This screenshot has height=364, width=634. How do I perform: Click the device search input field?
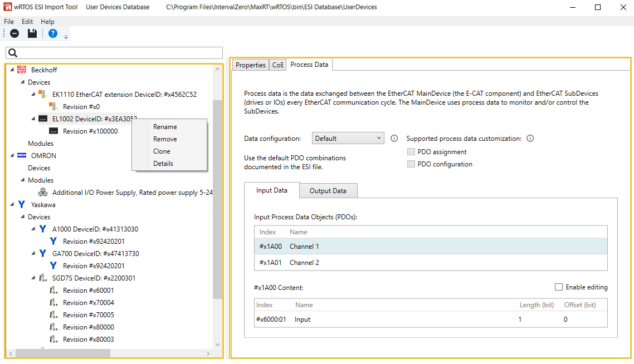click(117, 53)
